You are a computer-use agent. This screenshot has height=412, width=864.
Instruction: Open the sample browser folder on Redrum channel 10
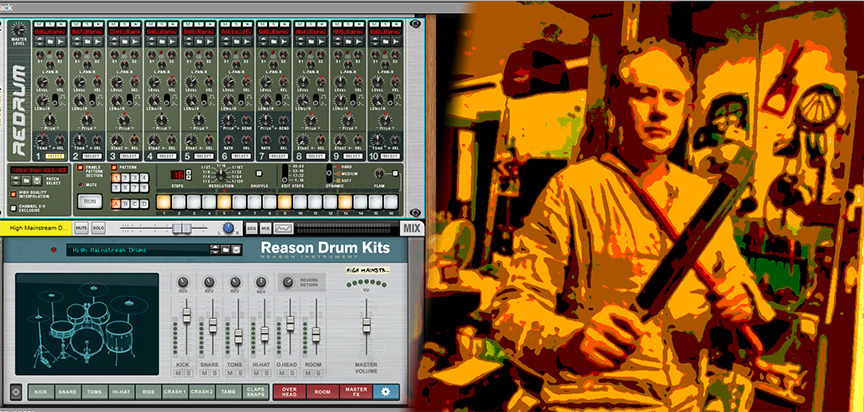pyautogui.click(x=385, y=41)
